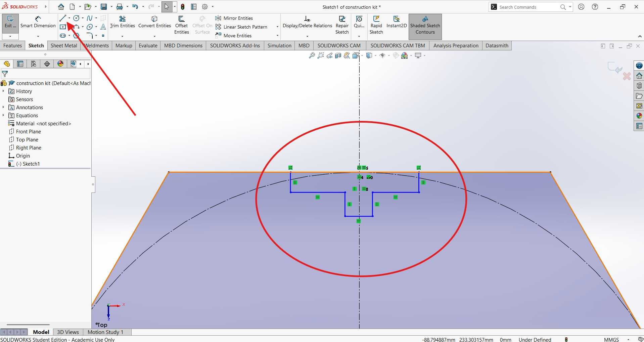Click Zoom to Fit in view toolbar
This screenshot has height=342, width=644.
tap(312, 55)
